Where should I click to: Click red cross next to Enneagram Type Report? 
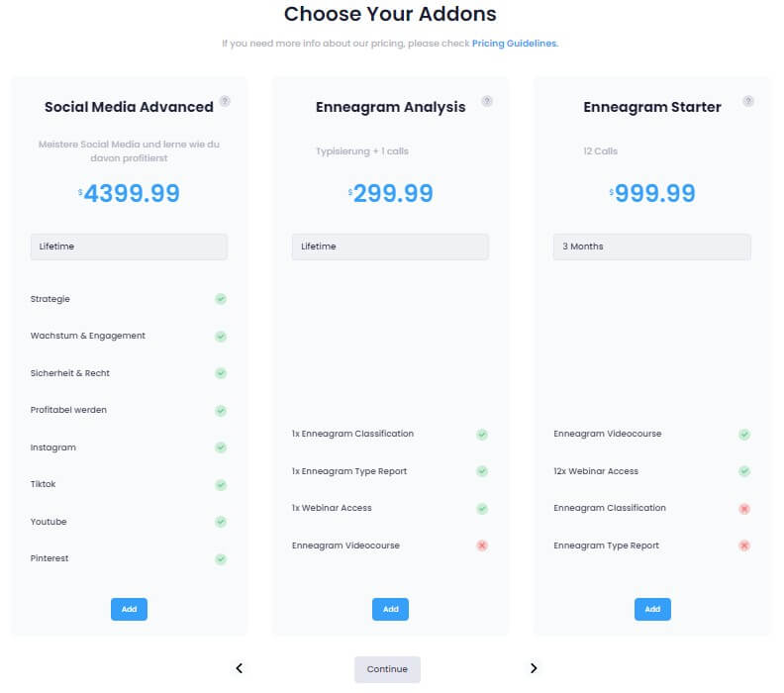point(743,545)
